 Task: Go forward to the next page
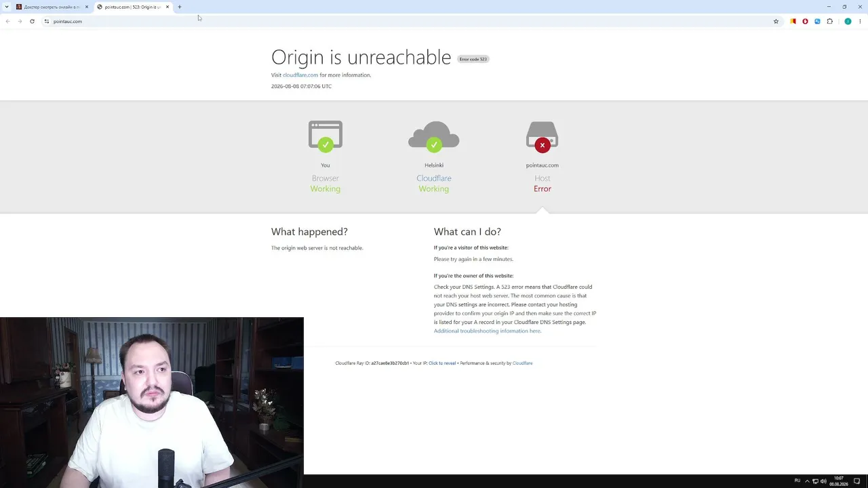pyautogui.click(x=20, y=21)
